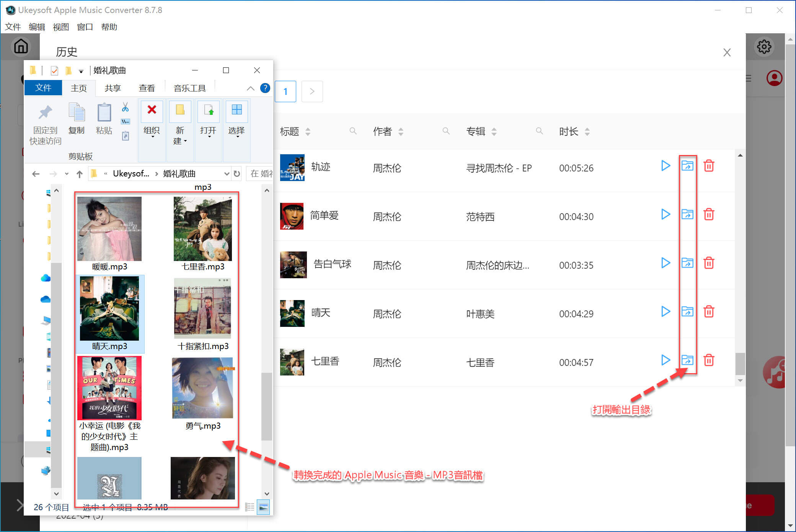The height and width of the screenshot is (532, 796).
Task: Click the checkbox icon in quick access toolbar
Action: click(54, 70)
